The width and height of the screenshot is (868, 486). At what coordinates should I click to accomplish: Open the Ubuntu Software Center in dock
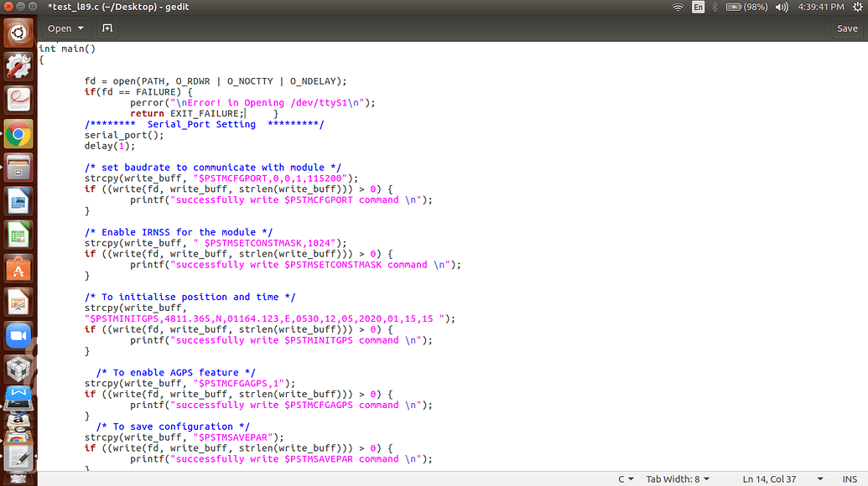[x=18, y=270]
